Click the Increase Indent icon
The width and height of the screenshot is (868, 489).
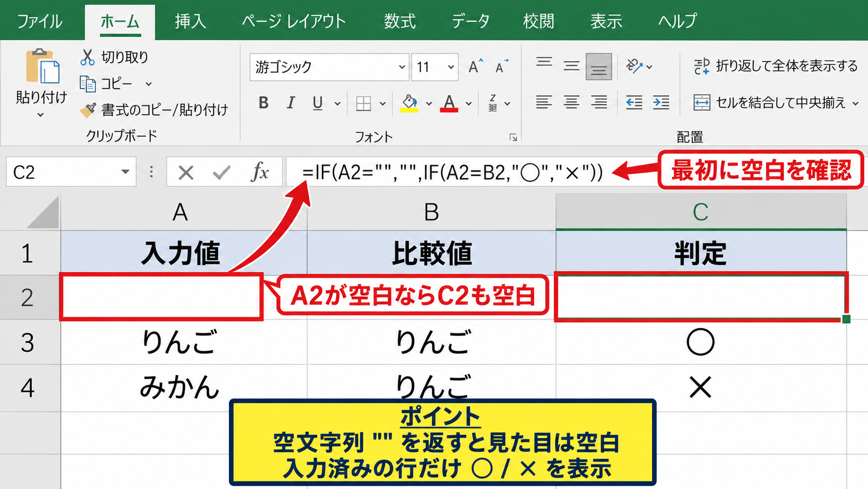tap(661, 102)
